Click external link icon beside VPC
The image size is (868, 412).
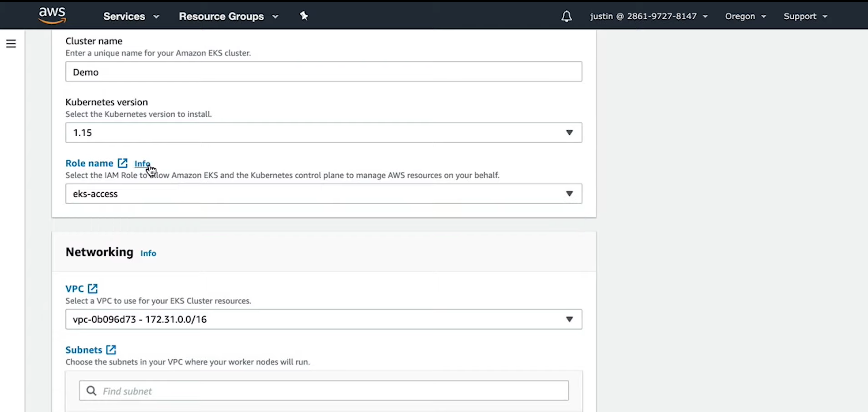[93, 289]
